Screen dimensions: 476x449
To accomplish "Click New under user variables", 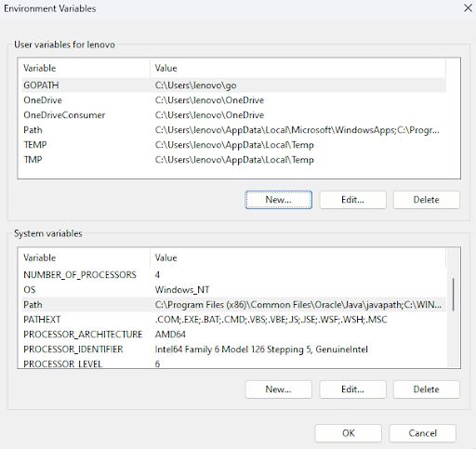I will (278, 200).
